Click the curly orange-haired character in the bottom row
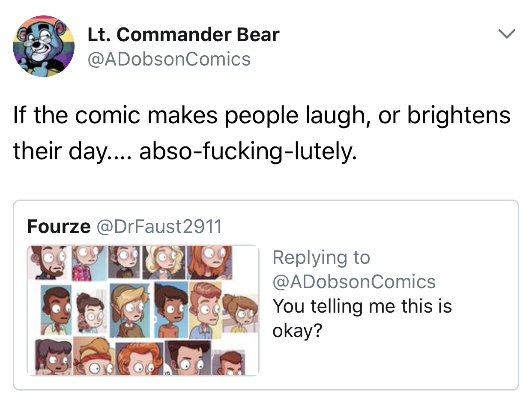 (140, 359)
